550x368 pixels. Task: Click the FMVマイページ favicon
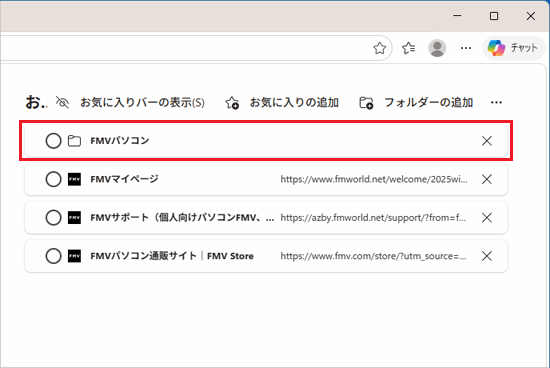74,179
